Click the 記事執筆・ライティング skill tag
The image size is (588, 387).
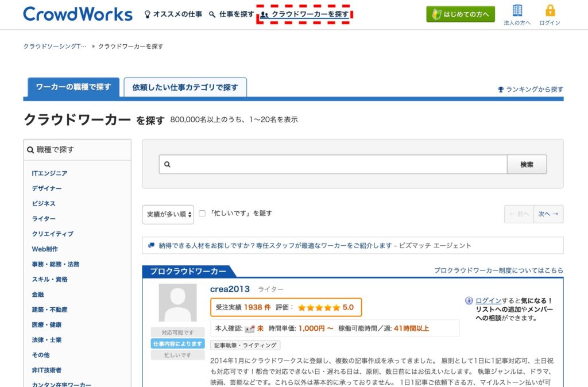click(246, 346)
